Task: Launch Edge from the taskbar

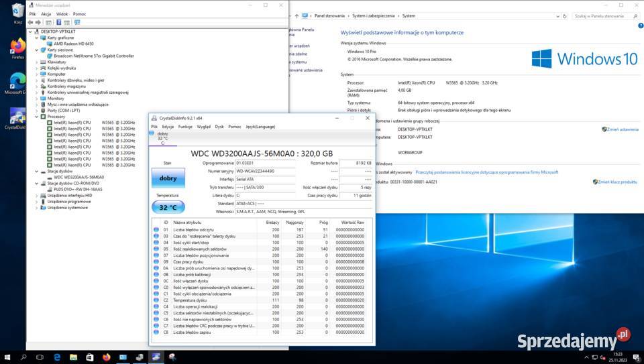Action: [x=57, y=357]
